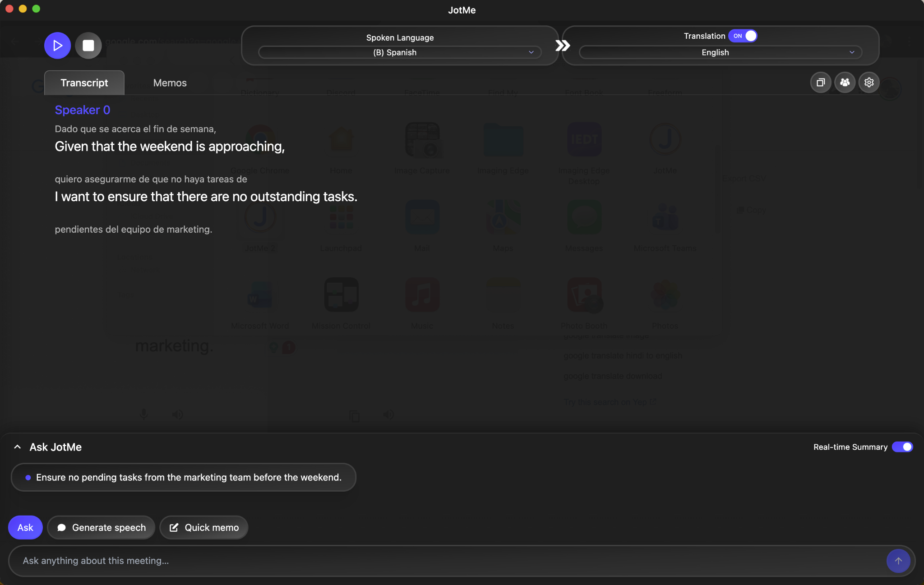
Task: Click the double-arrow translation direction icon
Action: pyautogui.click(x=562, y=46)
